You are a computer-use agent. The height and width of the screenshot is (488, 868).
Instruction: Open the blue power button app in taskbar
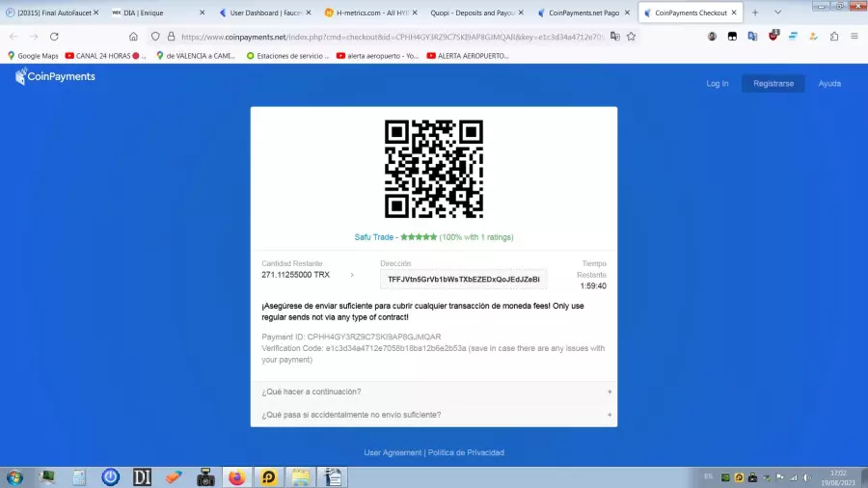coord(110,477)
